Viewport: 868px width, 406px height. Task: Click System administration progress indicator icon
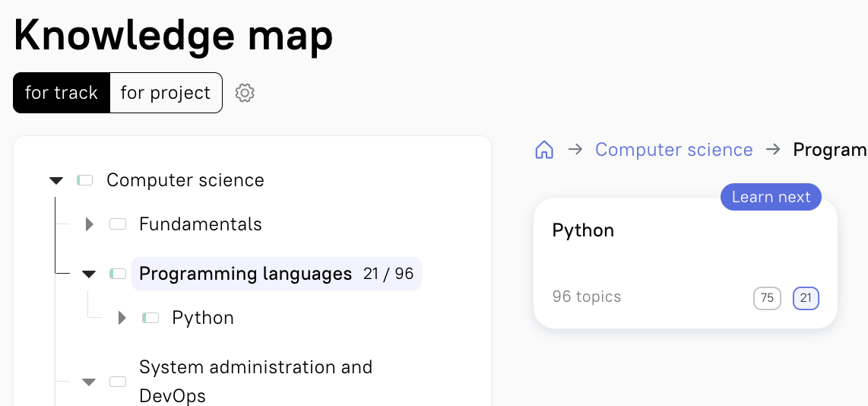click(118, 382)
